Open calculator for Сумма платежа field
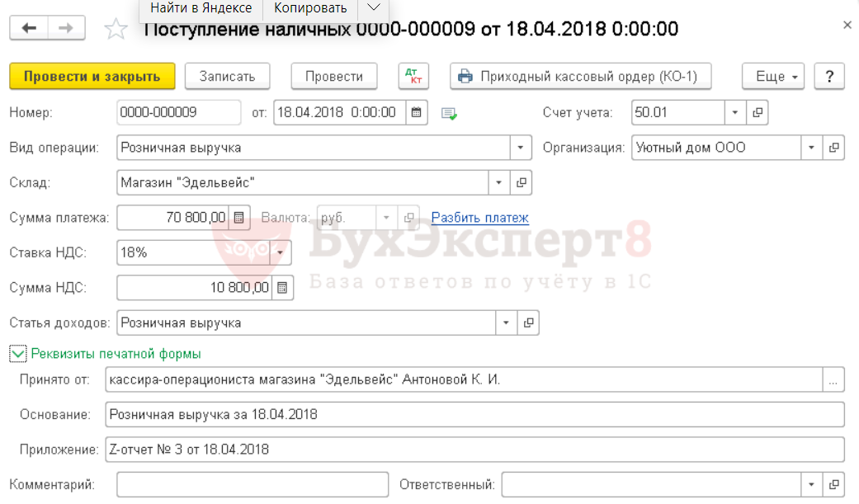Screen dimensions: 859x504 coord(238,218)
